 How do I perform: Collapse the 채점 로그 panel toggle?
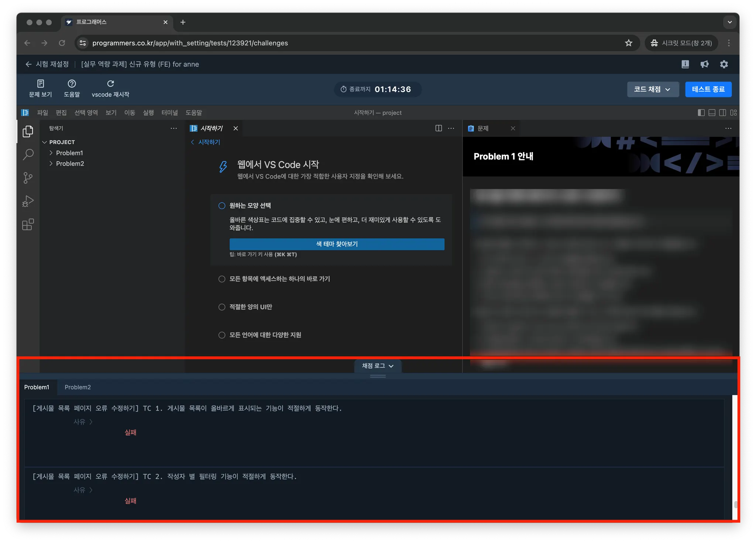378,366
